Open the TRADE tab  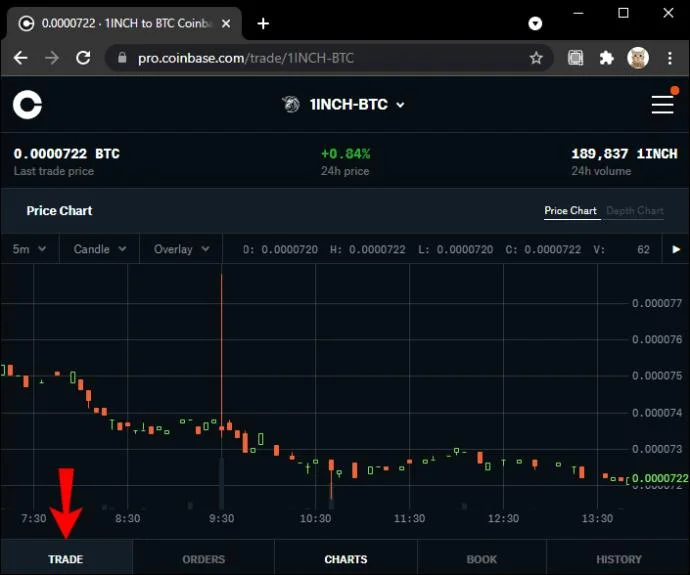(66, 559)
